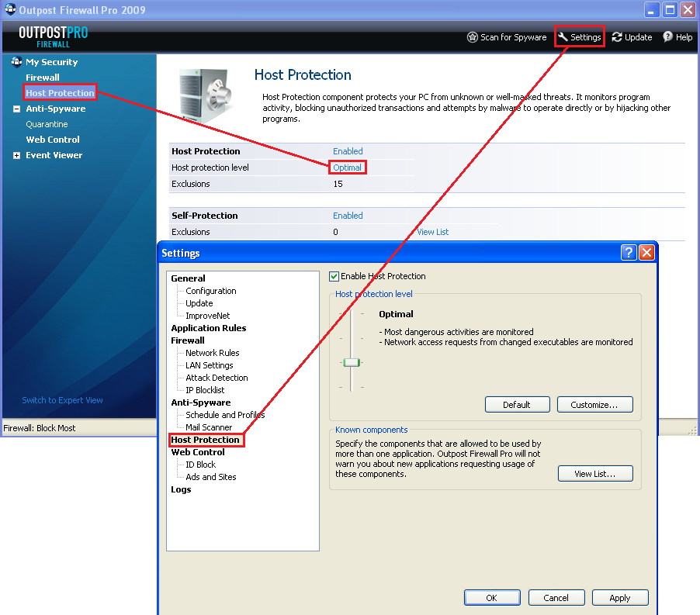Minimize the Outpost Firewall Pro window
This screenshot has width=700, height=615.
651,10
